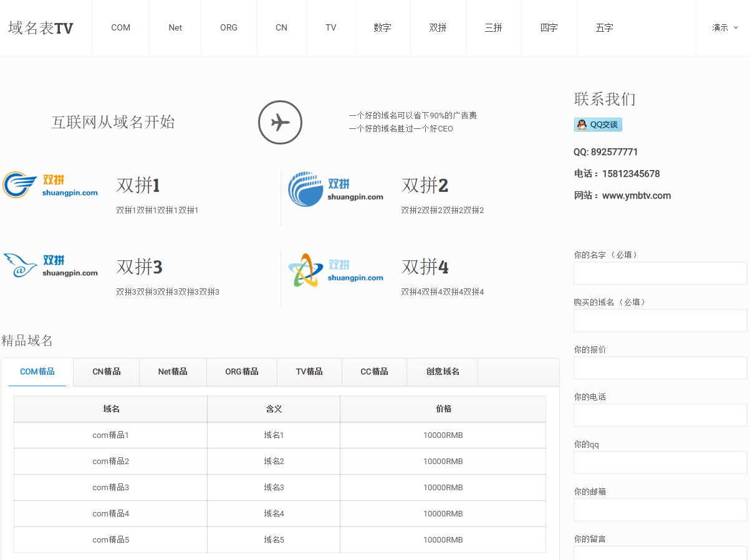750x560 pixels.
Task: Switch to the CN精品 tab
Action: [107, 372]
